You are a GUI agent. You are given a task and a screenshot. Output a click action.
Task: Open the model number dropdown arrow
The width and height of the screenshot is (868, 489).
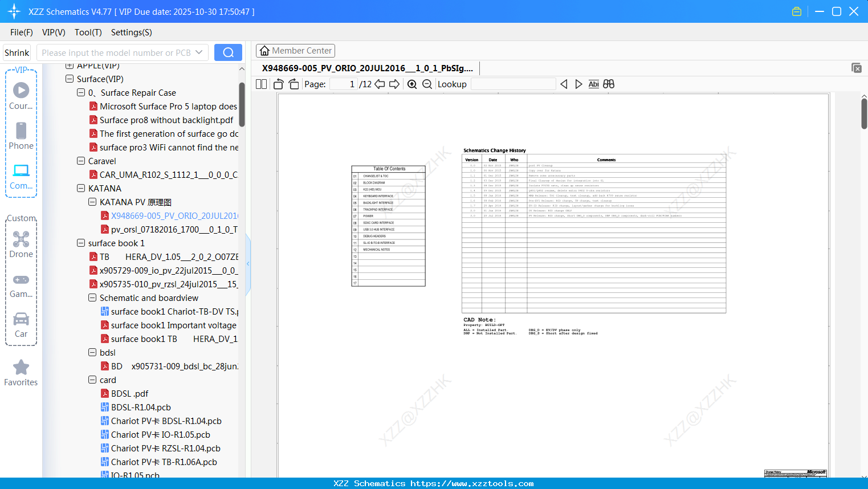click(199, 52)
